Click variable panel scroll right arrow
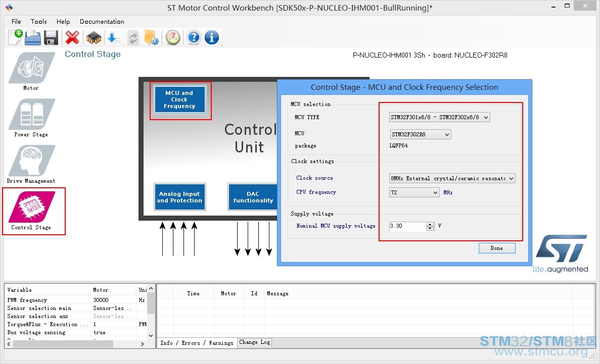 pyautogui.click(x=143, y=344)
